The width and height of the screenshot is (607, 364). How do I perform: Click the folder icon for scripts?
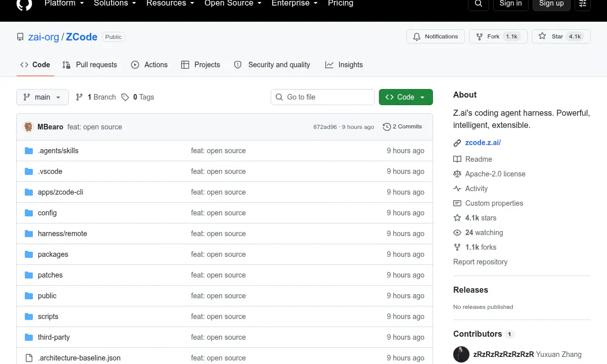pyautogui.click(x=29, y=316)
